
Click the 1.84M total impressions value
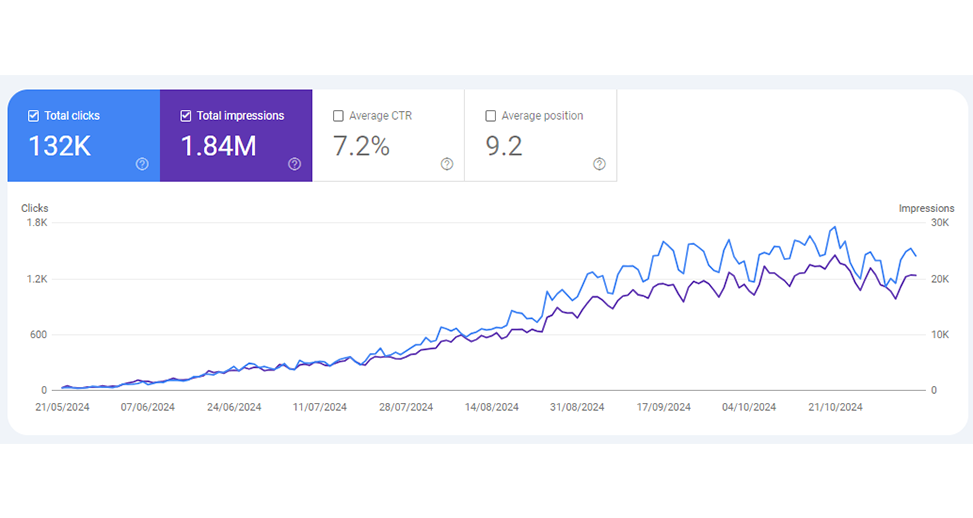coord(218,147)
